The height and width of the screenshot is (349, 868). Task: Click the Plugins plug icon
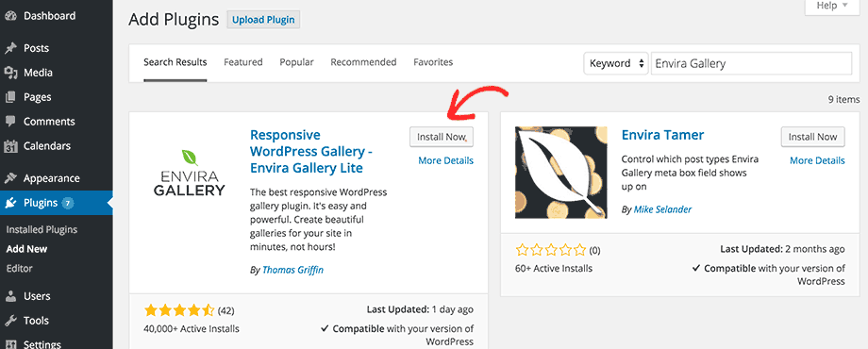coord(10,203)
